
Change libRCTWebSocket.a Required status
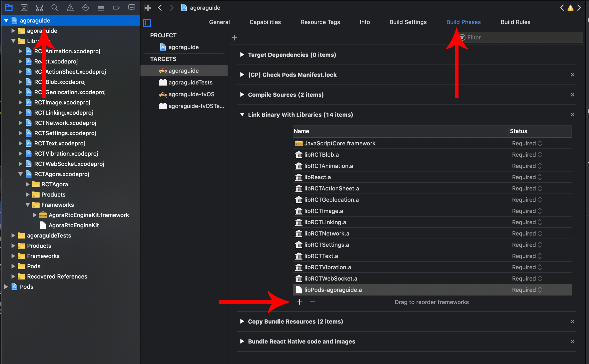coord(527,279)
